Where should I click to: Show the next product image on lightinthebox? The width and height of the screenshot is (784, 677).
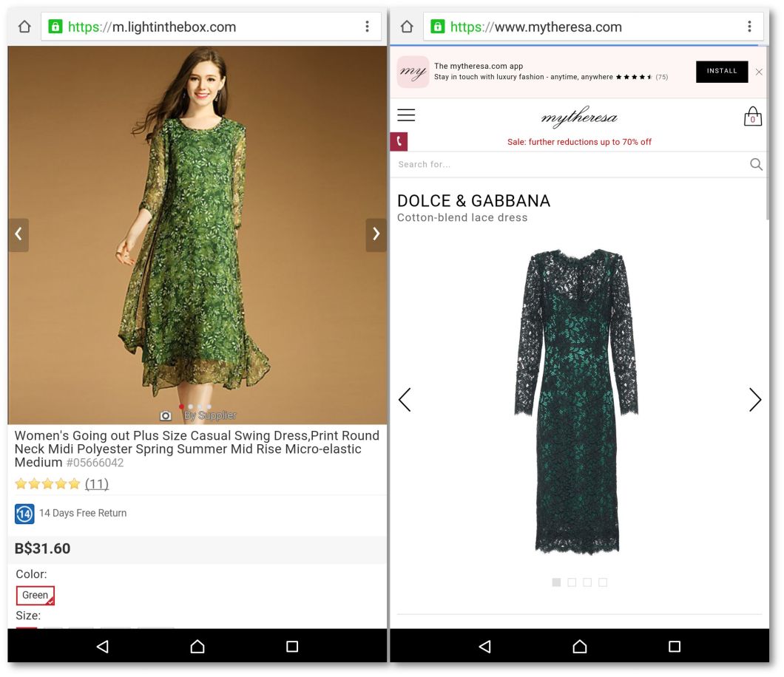pyautogui.click(x=376, y=234)
